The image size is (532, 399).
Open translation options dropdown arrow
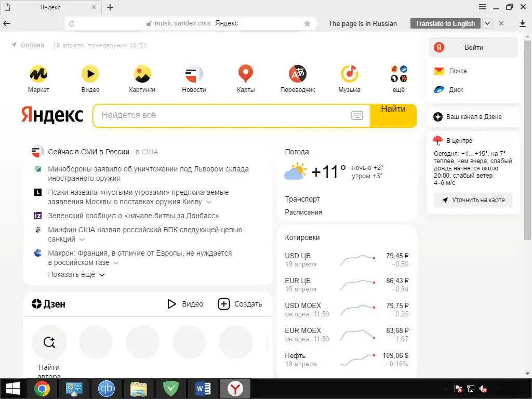487,23
